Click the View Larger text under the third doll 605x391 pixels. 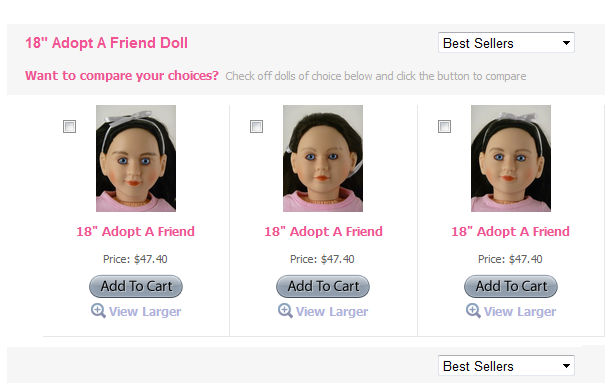[520, 312]
